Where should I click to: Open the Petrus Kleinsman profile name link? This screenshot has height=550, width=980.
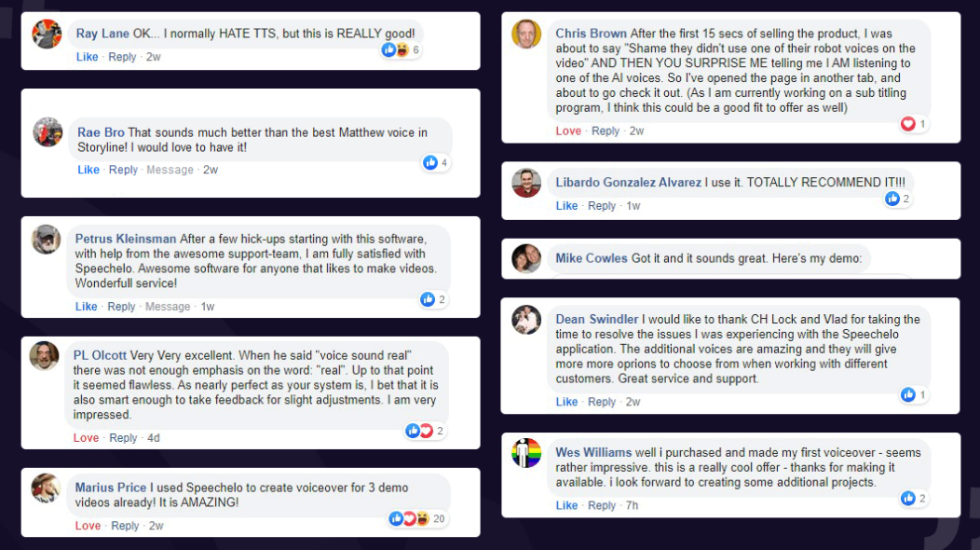click(x=126, y=239)
